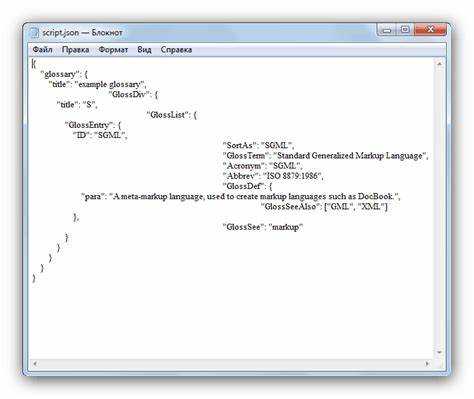Click the window title script.json — Блокнот

(x=82, y=33)
